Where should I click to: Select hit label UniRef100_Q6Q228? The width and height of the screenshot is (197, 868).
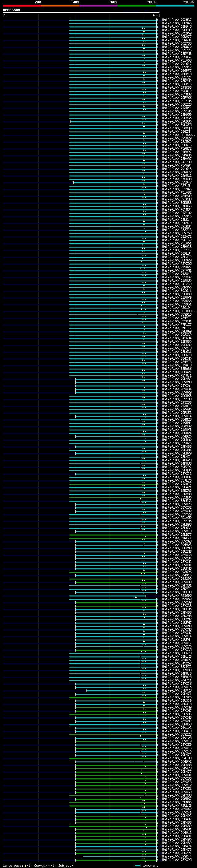click(x=177, y=104)
